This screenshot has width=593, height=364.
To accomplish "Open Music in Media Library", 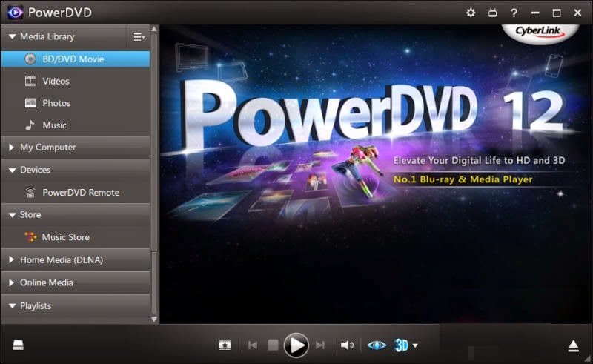I will [x=76, y=125].
